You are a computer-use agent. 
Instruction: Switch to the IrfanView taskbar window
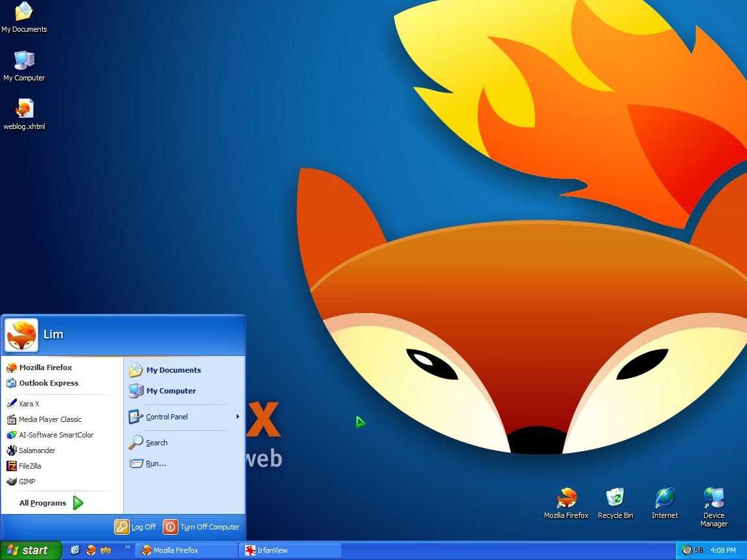[290, 550]
